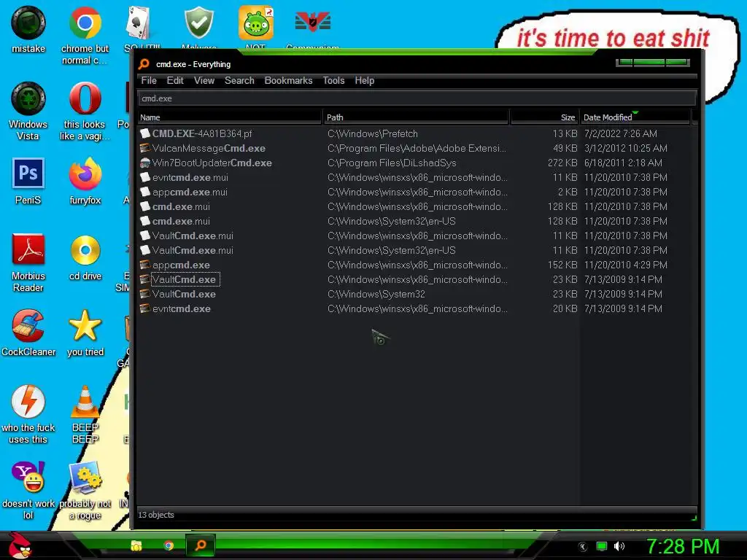Click the C:\Program Files\DiLshadSys path cell
Screen dimensions: 747x560
[392, 163]
